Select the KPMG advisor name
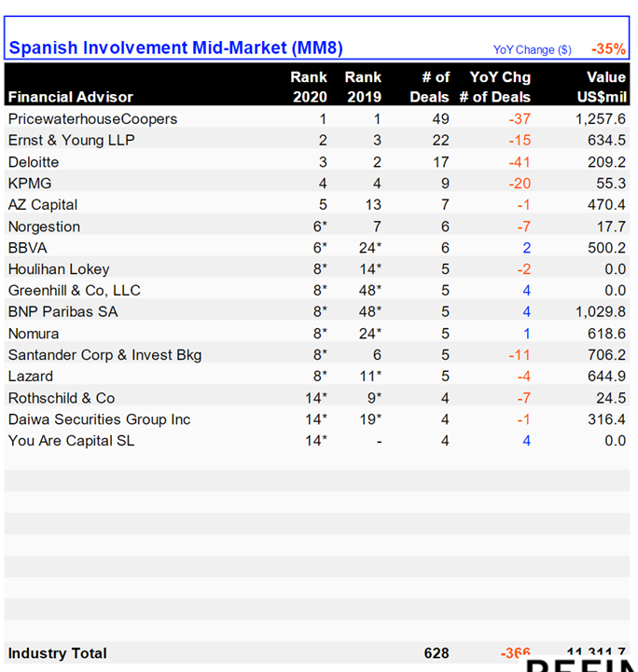Screen dimensions: 638x672 click(x=30, y=184)
